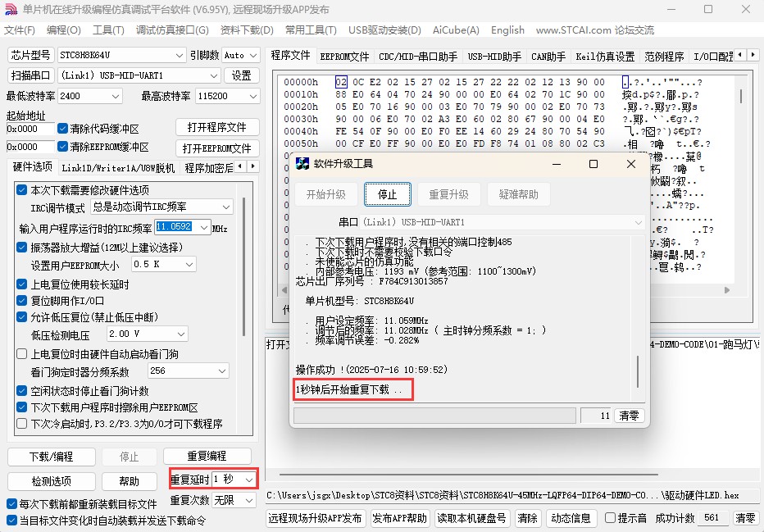Minimize the 软件升级工具 dialog

(556, 164)
